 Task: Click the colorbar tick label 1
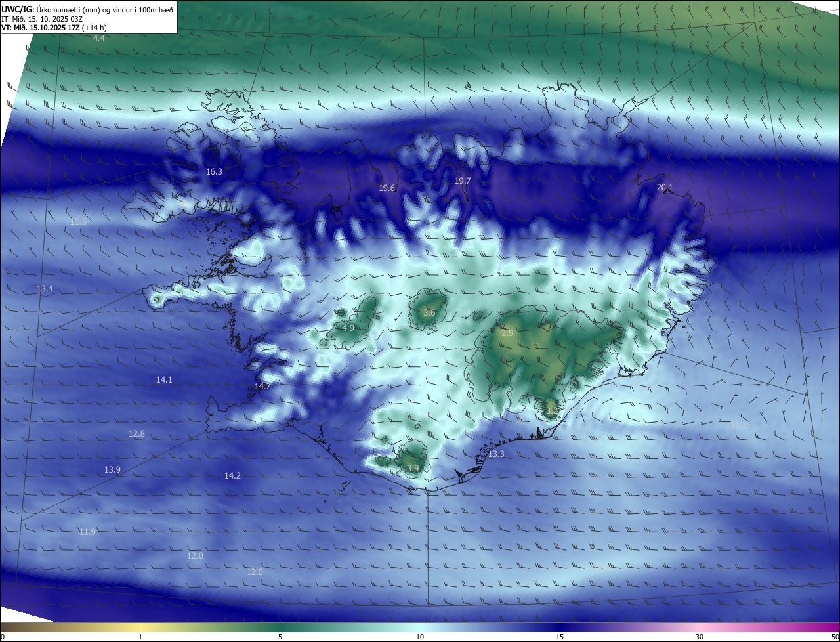(140, 637)
